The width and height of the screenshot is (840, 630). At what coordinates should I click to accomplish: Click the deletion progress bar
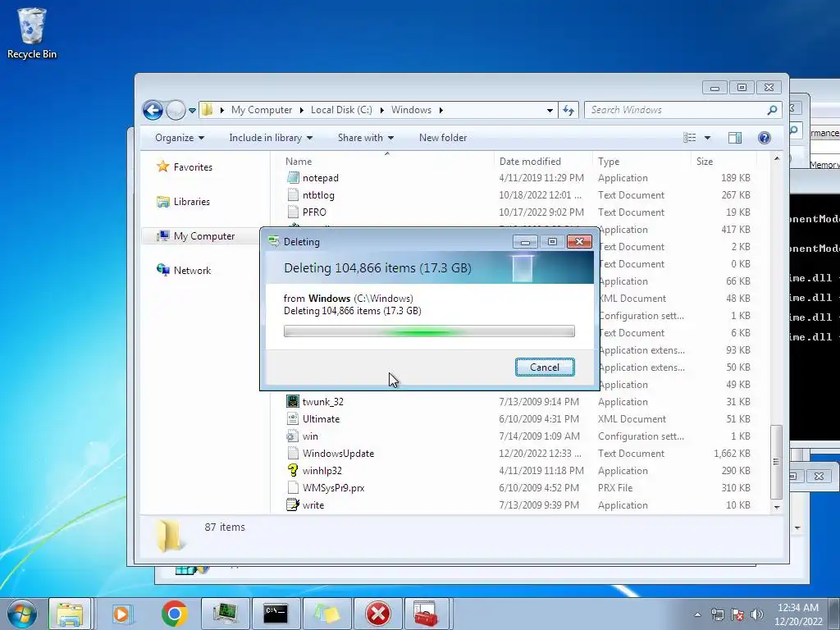[429, 331]
